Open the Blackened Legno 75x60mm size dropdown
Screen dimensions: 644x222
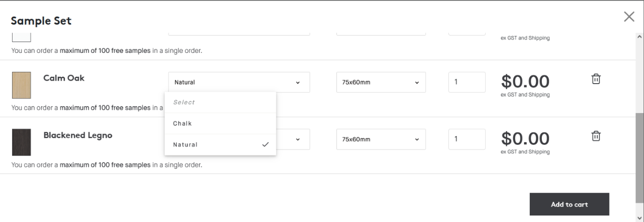[381, 139]
